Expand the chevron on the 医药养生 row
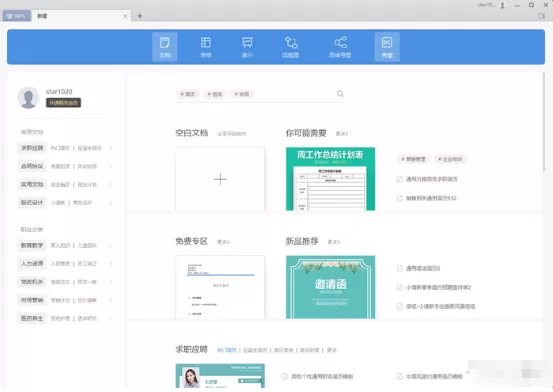This screenshot has height=392, width=553. click(111, 319)
